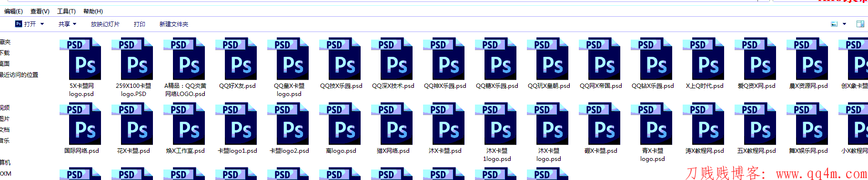Viewport: 868px width, 180px height.
Task: Expand the view options dropdown arrow
Action: [x=845, y=24]
